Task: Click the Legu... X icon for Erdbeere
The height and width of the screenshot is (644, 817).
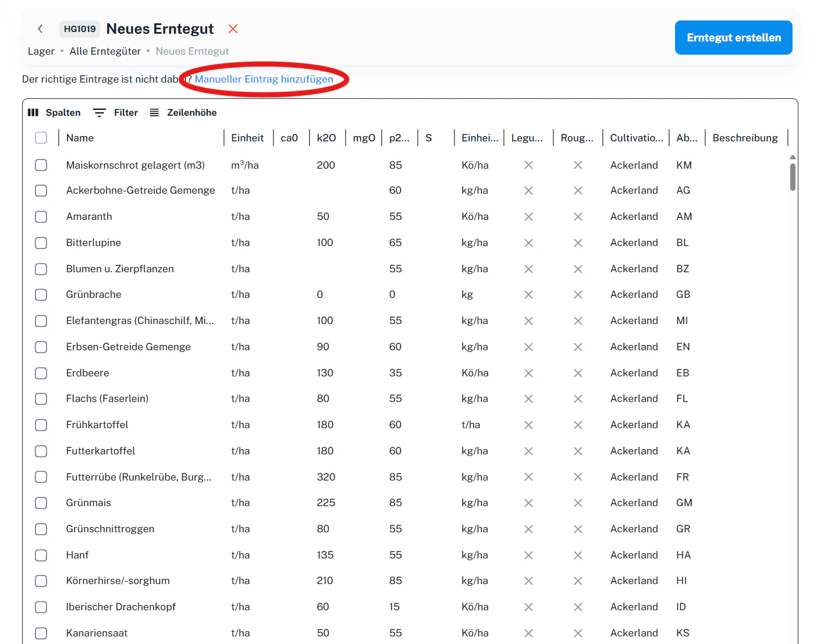Action: 528,373
